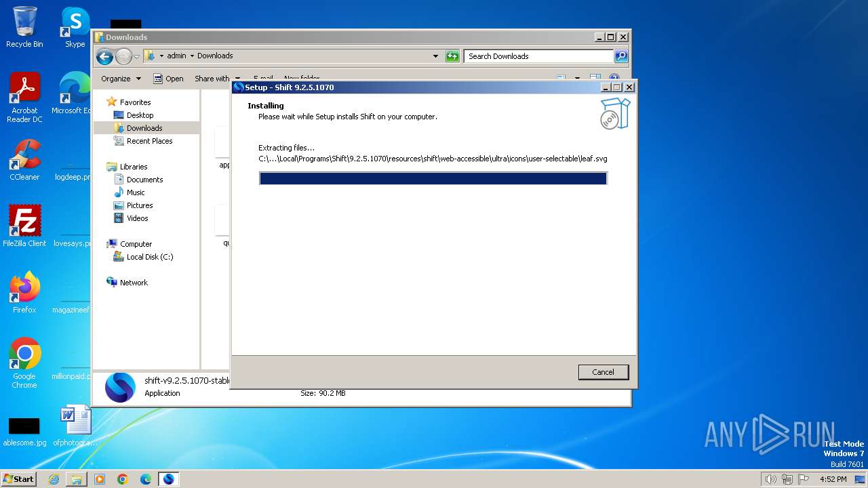This screenshot has width=868, height=488.
Task: Select Favorites in navigation pane
Action: 135,102
